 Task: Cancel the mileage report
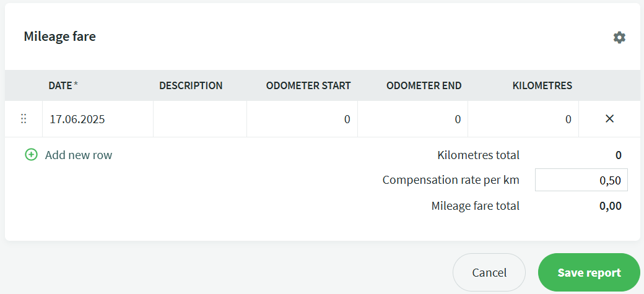[x=489, y=273]
